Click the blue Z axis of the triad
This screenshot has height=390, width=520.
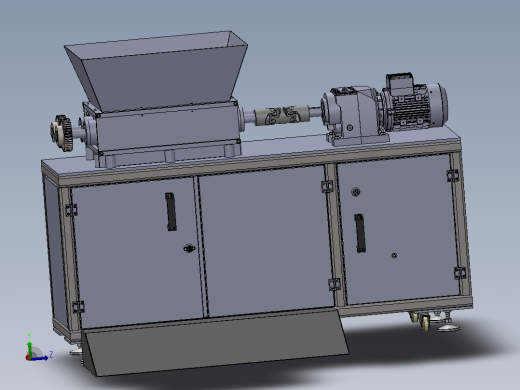tap(40, 358)
